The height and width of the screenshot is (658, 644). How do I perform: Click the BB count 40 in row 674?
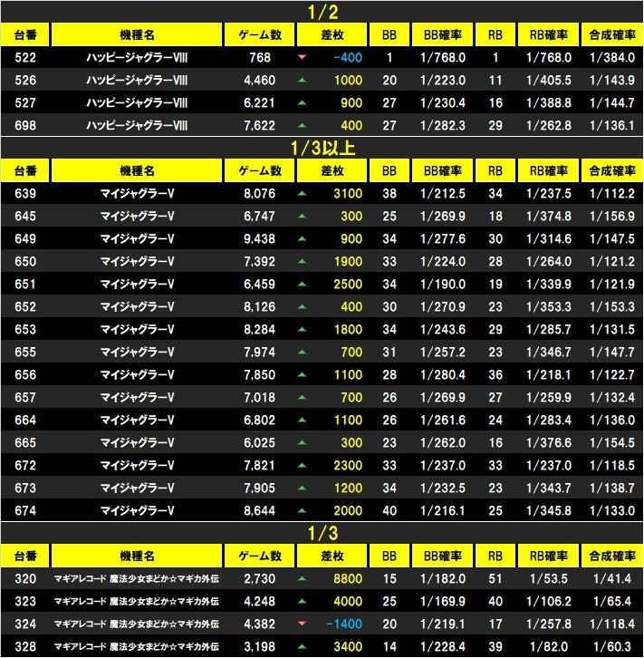(389, 510)
